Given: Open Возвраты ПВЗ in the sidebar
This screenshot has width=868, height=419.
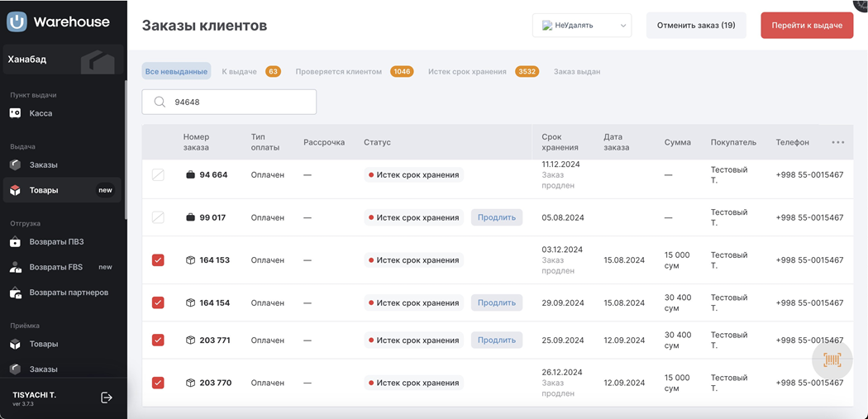Looking at the screenshot, I should click(x=56, y=242).
